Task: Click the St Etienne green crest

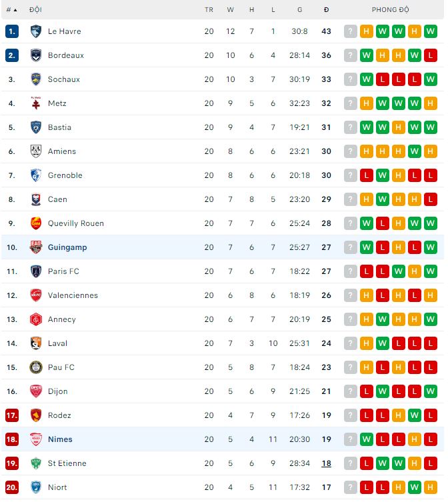Action: point(36,463)
